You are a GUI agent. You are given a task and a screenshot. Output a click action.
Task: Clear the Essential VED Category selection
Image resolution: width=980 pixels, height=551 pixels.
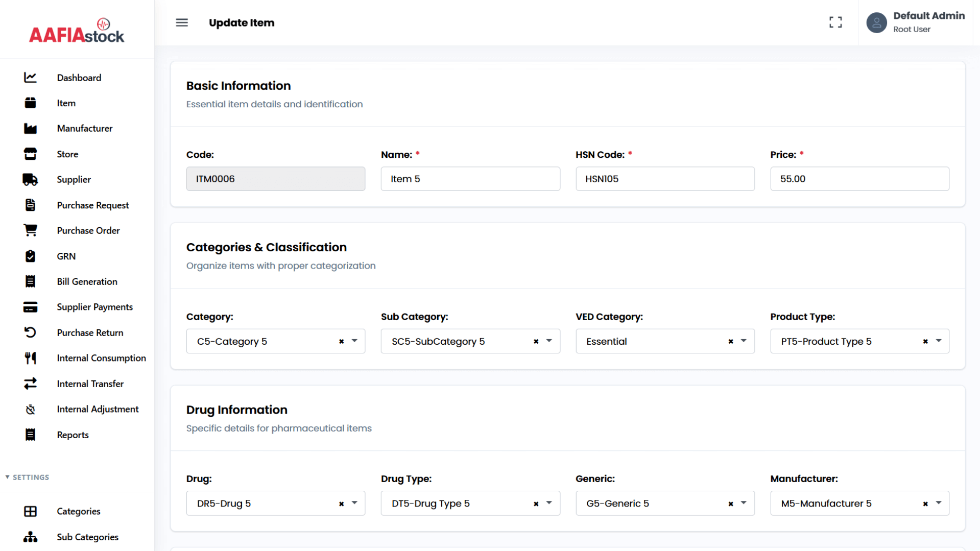click(731, 342)
